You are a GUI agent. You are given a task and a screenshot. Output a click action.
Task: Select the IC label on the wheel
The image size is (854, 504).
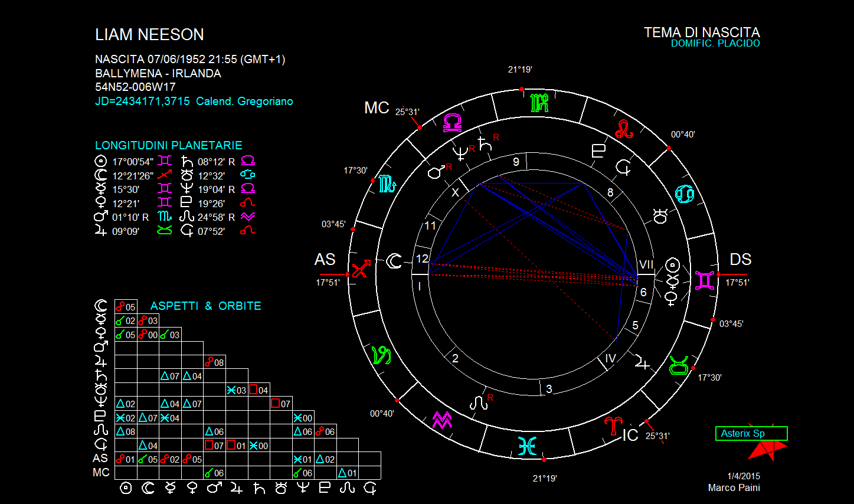(x=630, y=436)
